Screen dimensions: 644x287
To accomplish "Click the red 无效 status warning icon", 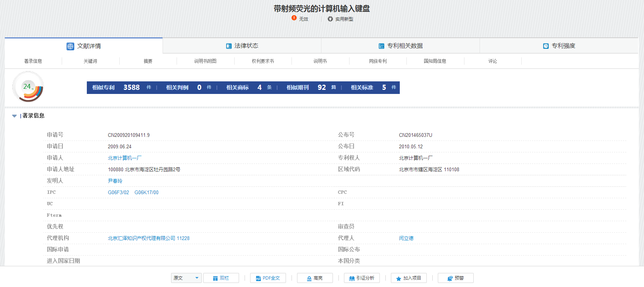I will pyautogui.click(x=294, y=18).
